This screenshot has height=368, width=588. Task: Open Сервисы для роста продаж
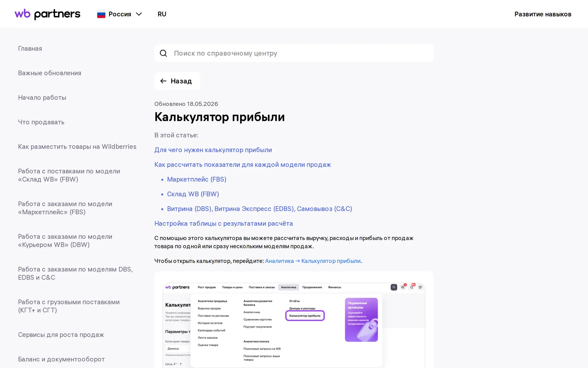click(x=61, y=335)
